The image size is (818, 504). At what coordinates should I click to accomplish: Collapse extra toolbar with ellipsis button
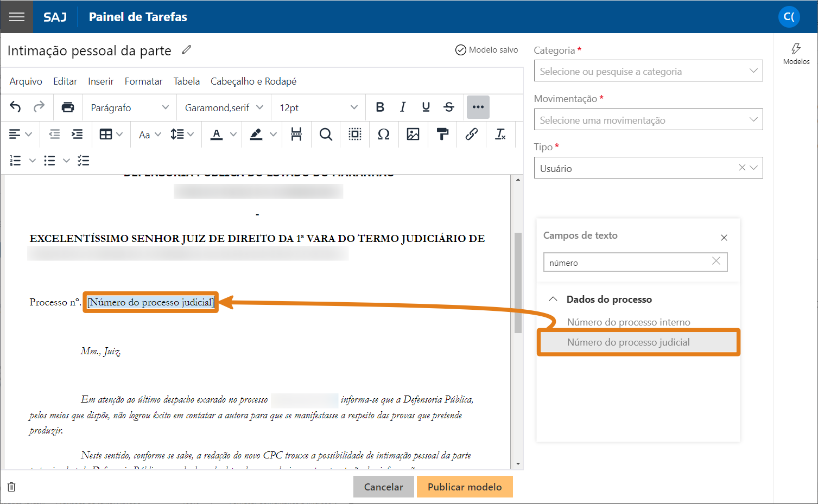coord(478,107)
